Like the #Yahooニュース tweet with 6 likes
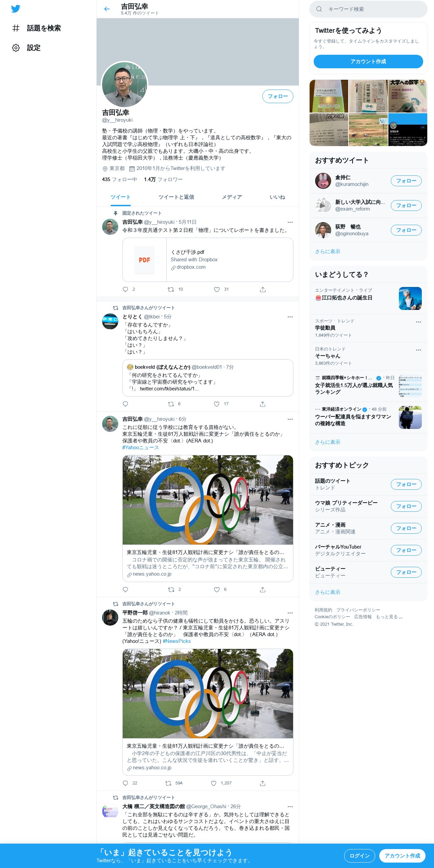This screenshot has height=868, width=434. [x=217, y=589]
